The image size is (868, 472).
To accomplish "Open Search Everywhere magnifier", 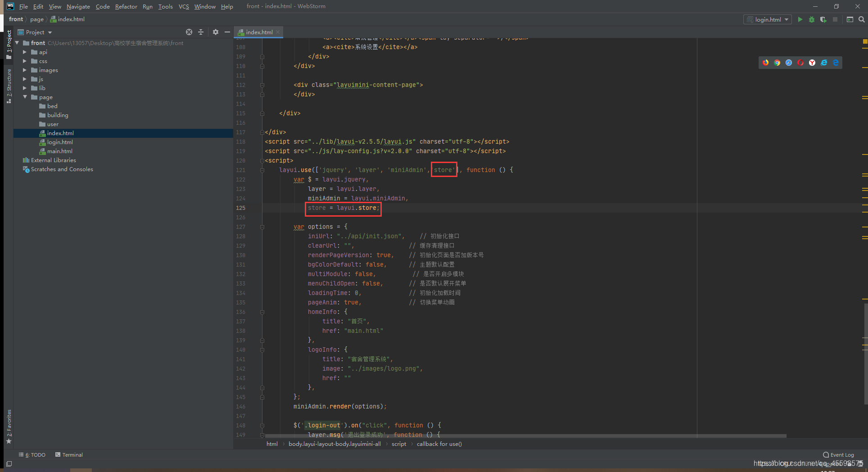I will [x=861, y=19].
